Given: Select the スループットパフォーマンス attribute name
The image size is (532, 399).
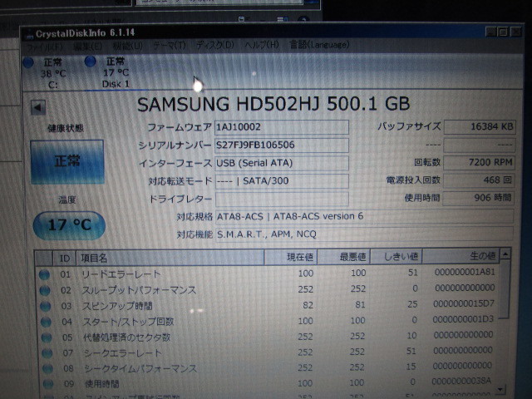Looking at the screenshot, I should point(139,290).
